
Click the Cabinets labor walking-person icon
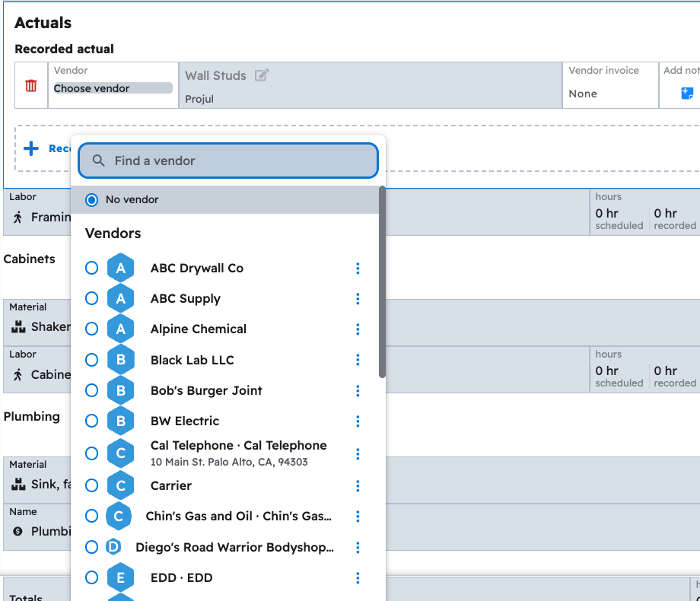click(17, 375)
